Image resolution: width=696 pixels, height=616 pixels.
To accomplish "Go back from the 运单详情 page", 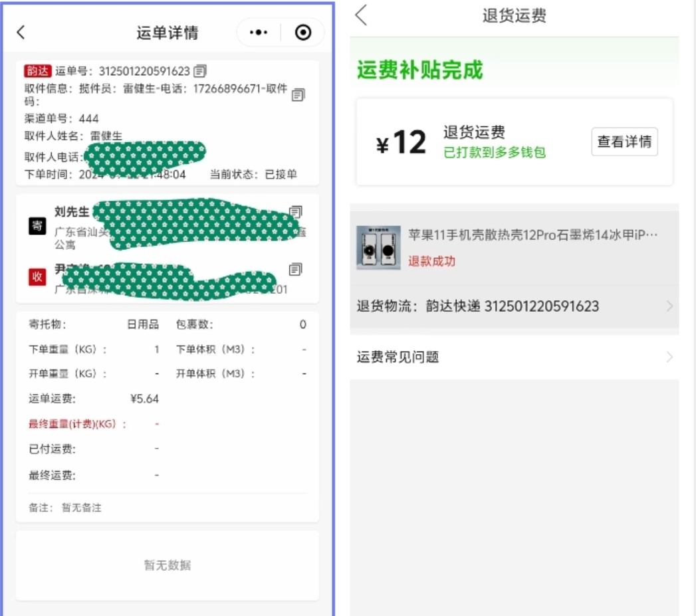I will (21, 33).
